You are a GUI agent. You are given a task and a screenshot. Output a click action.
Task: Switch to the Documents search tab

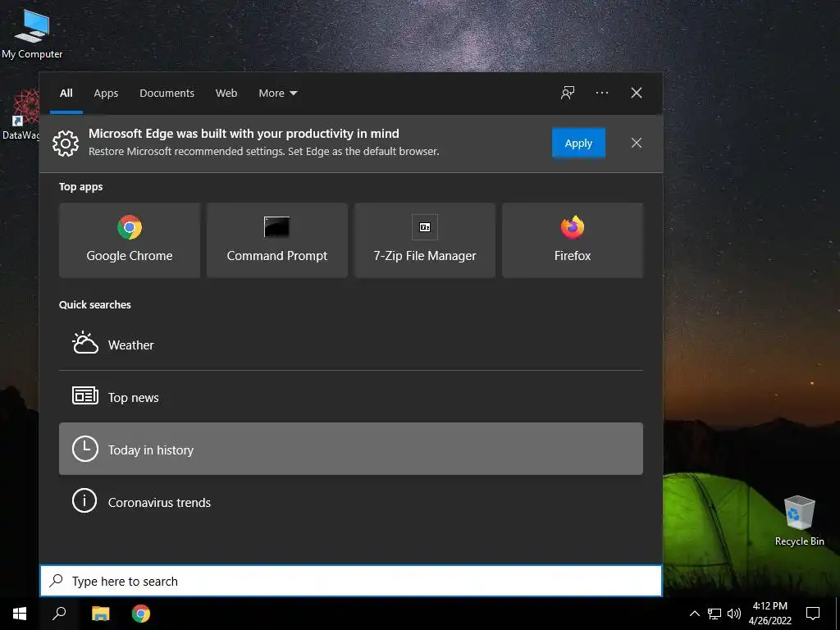(x=167, y=94)
